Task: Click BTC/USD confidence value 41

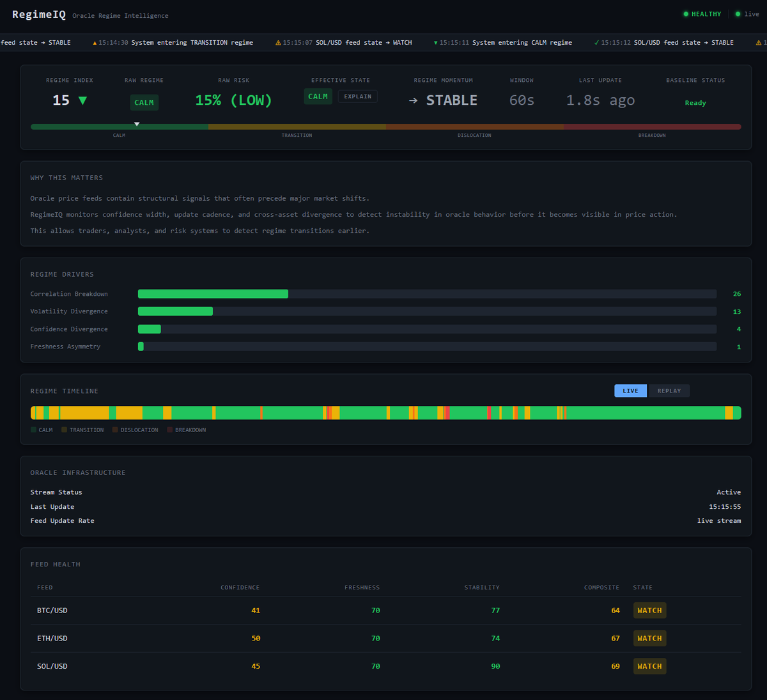Action: pos(256,611)
